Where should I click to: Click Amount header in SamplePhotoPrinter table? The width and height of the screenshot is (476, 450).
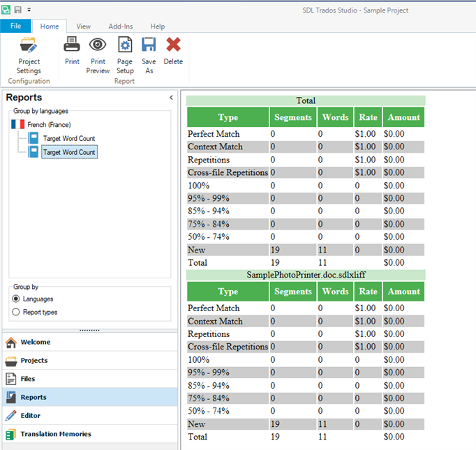click(x=403, y=292)
